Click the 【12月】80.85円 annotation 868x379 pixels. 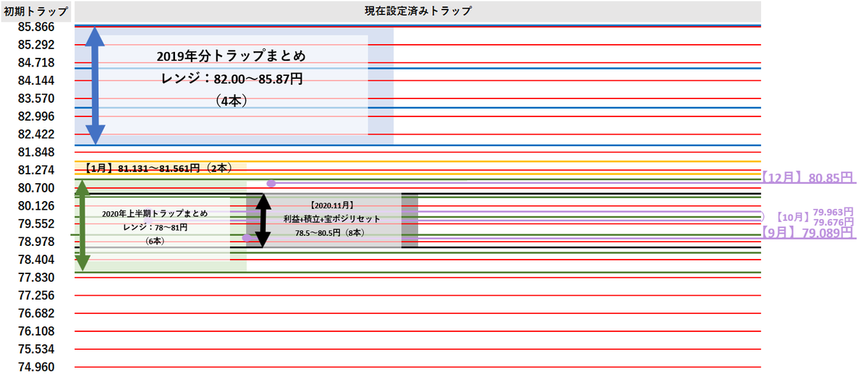pyautogui.click(x=807, y=177)
